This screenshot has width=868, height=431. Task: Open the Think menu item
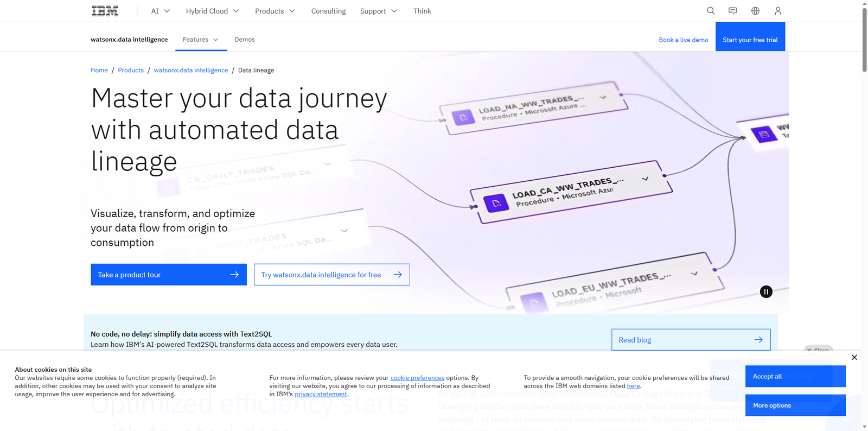pos(422,11)
